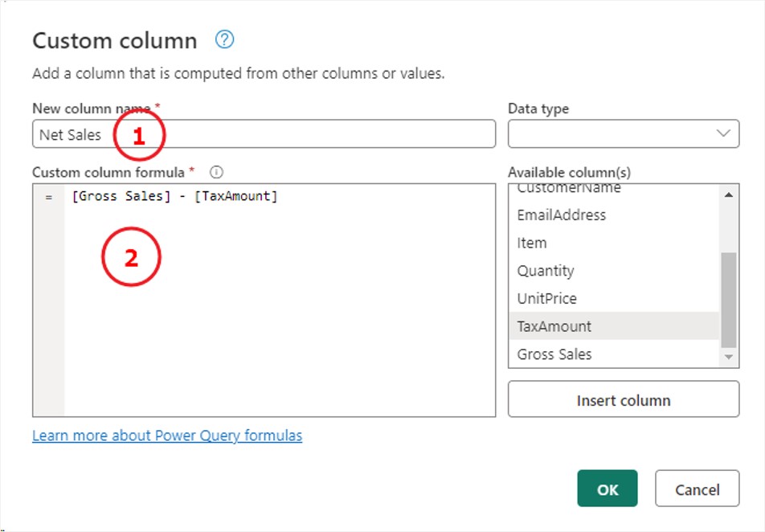Open the Power Query formulas learn more link
This screenshot has width=765, height=532.
(x=166, y=435)
